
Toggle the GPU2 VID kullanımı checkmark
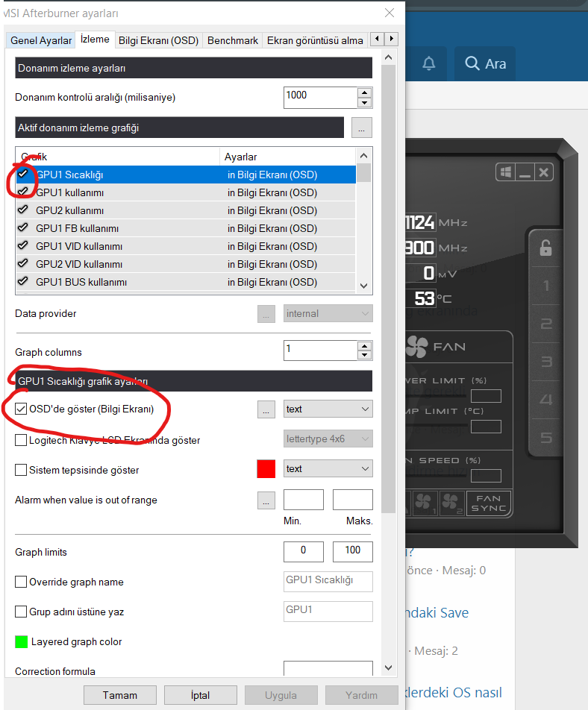tap(22, 263)
